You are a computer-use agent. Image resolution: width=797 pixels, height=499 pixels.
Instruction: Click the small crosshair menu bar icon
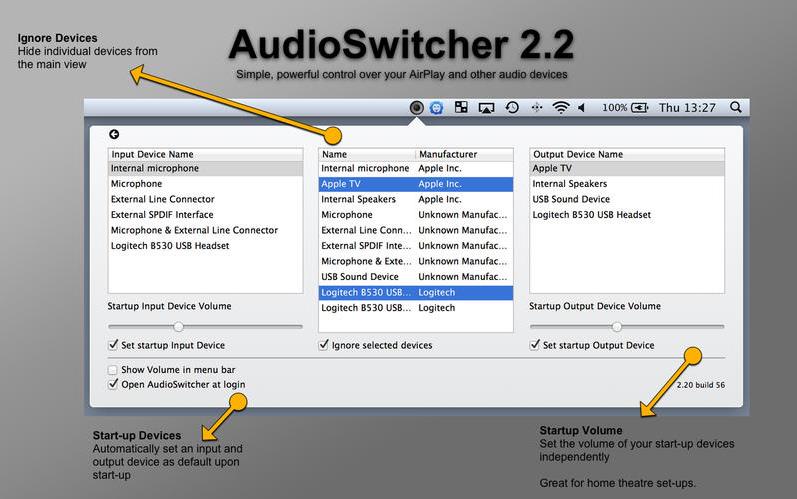pos(537,107)
